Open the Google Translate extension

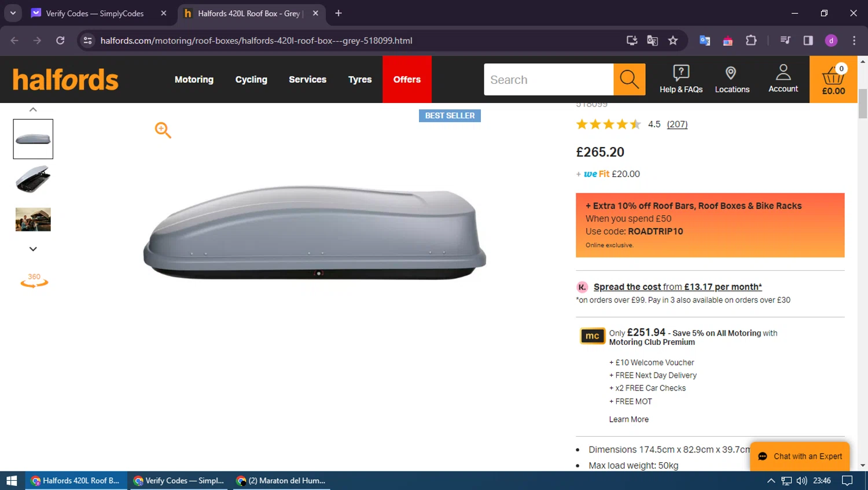point(704,40)
